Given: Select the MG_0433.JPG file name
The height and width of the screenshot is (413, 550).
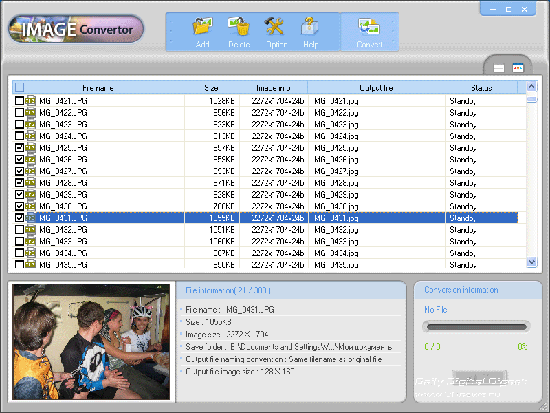Looking at the screenshot, I should coord(63,241).
